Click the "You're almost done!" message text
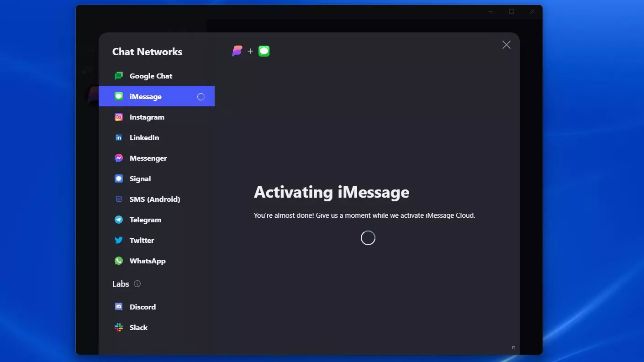The height and width of the screenshot is (362, 644). coord(364,215)
